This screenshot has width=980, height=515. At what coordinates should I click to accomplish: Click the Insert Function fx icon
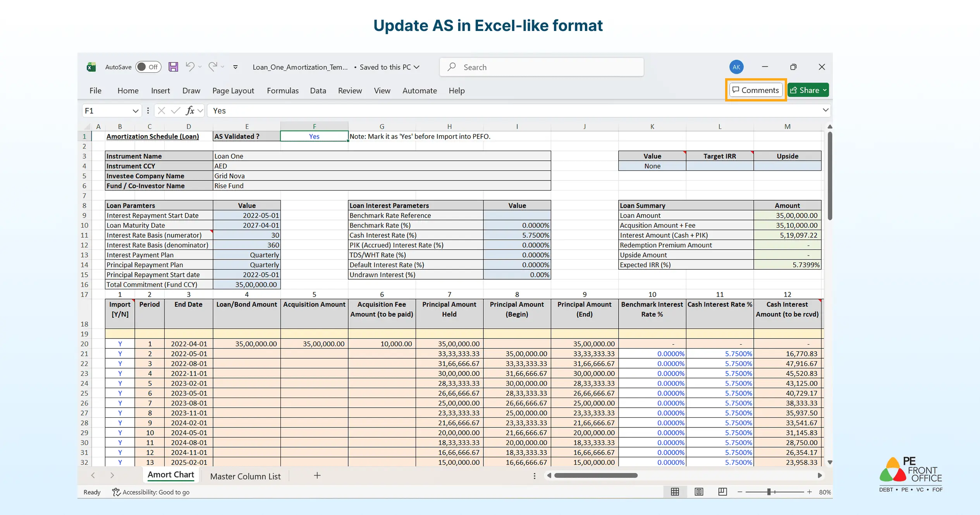tap(190, 111)
